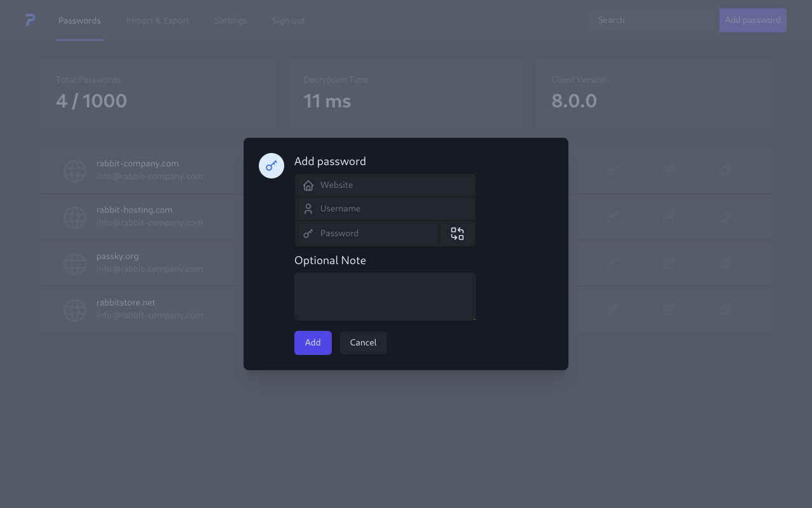Delete eraser icon in rabbit-hosting.com row
The height and width of the screenshot is (508, 812).
tap(726, 217)
